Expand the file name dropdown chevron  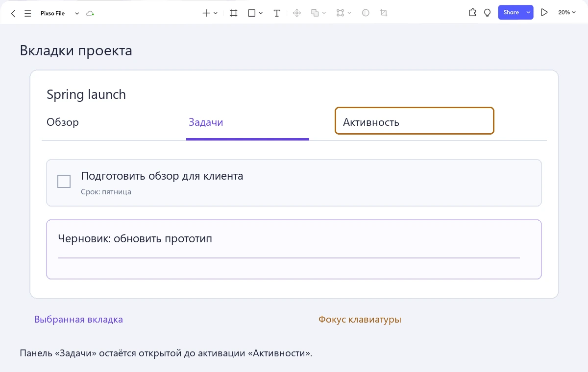(x=77, y=14)
